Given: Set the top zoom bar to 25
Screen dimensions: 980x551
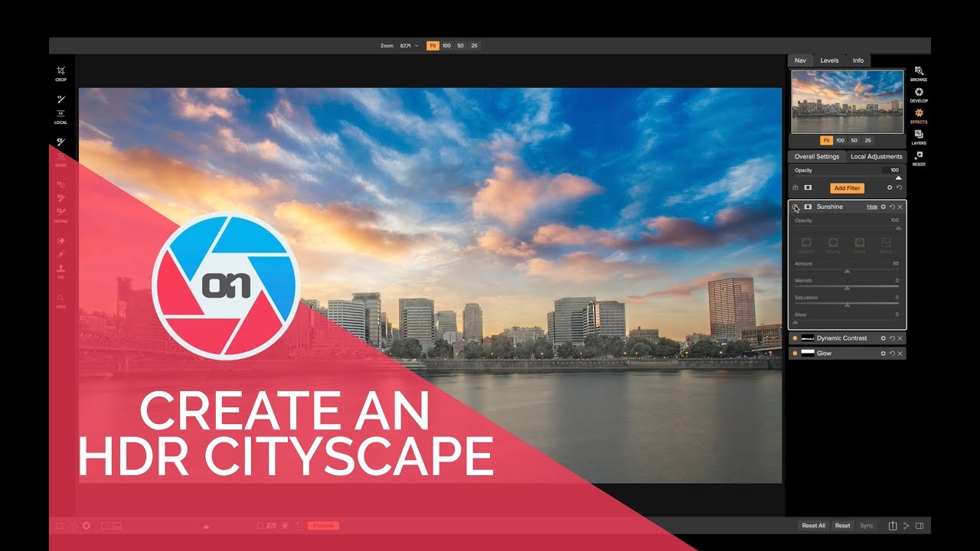Looking at the screenshot, I should (474, 46).
